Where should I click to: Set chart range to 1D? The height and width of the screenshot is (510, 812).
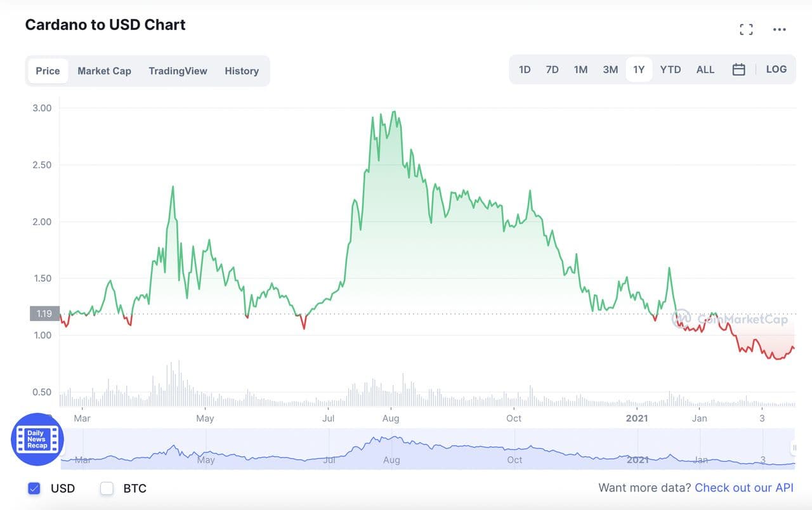coord(525,70)
